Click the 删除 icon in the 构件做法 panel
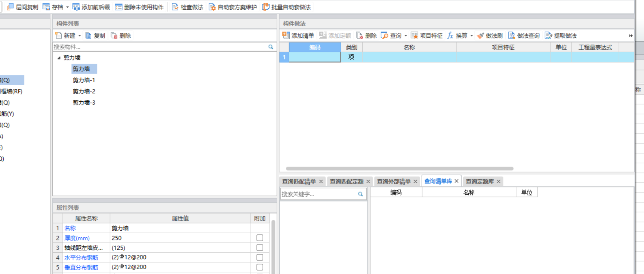This screenshot has width=644, height=274. (360, 36)
